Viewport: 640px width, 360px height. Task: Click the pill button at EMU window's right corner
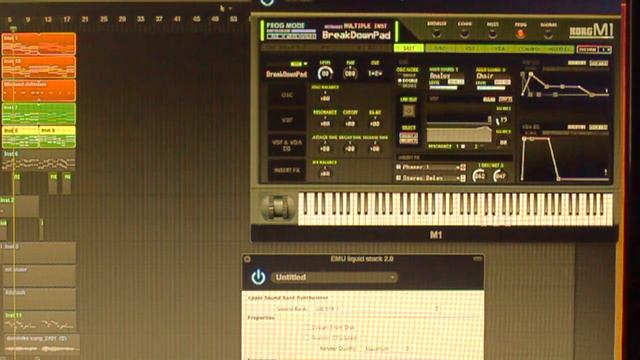coord(477,259)
